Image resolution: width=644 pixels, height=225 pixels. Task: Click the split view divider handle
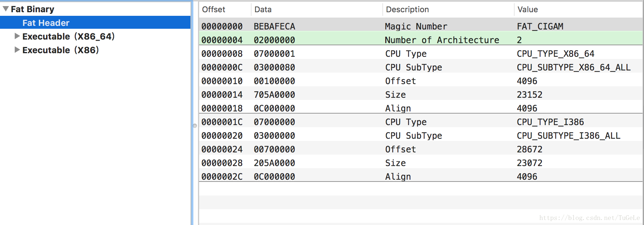click(195, 126)
